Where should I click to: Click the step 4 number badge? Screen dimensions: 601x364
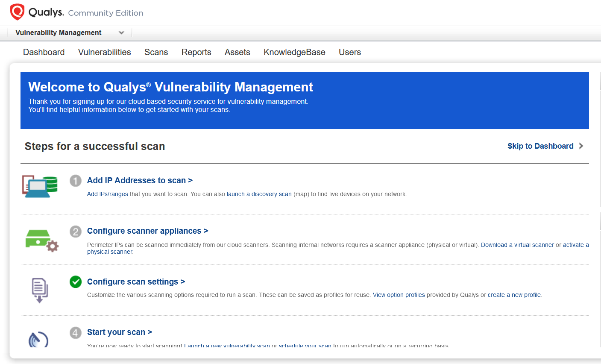click(76, 332)
